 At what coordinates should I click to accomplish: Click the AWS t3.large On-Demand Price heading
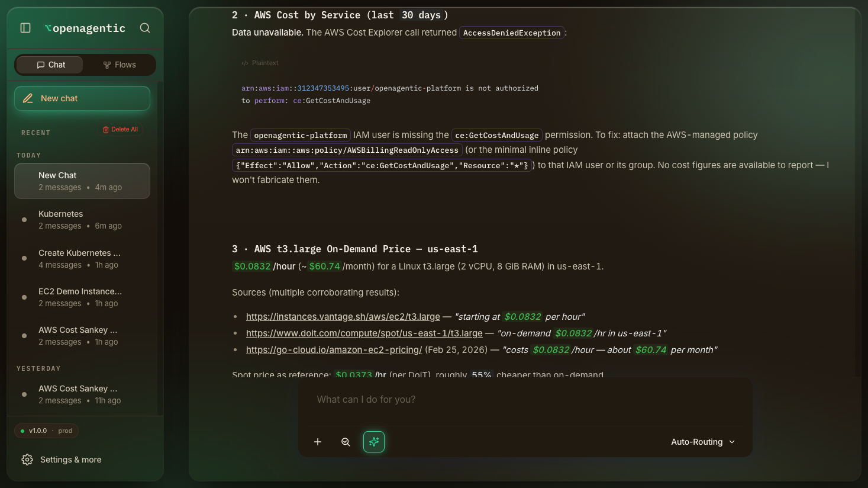click(355, 249)
